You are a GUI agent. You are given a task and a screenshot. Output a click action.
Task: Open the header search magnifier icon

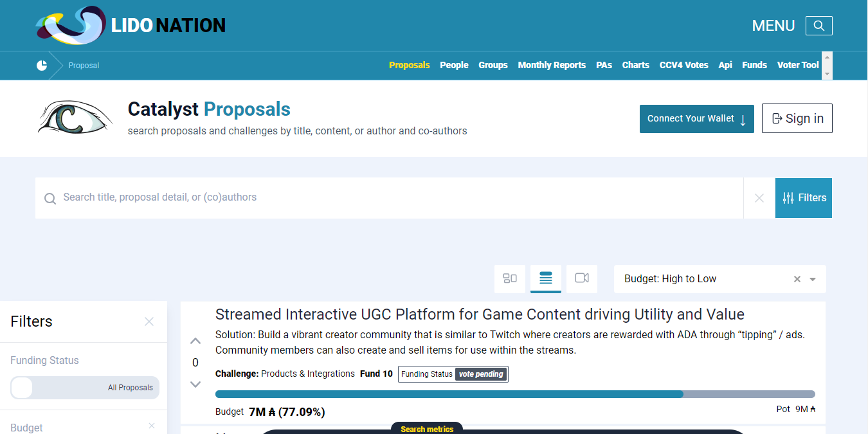point(818,26)
